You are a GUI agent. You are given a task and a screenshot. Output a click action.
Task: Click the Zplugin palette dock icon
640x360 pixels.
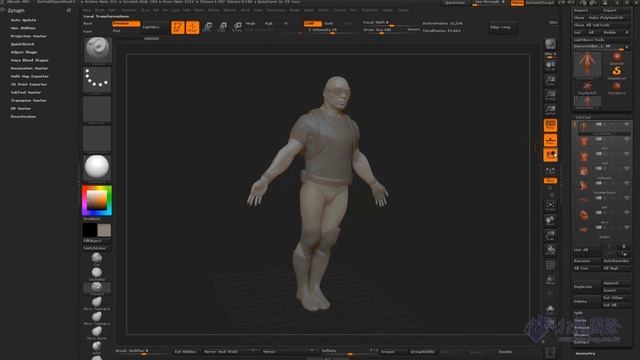[69, 10]
